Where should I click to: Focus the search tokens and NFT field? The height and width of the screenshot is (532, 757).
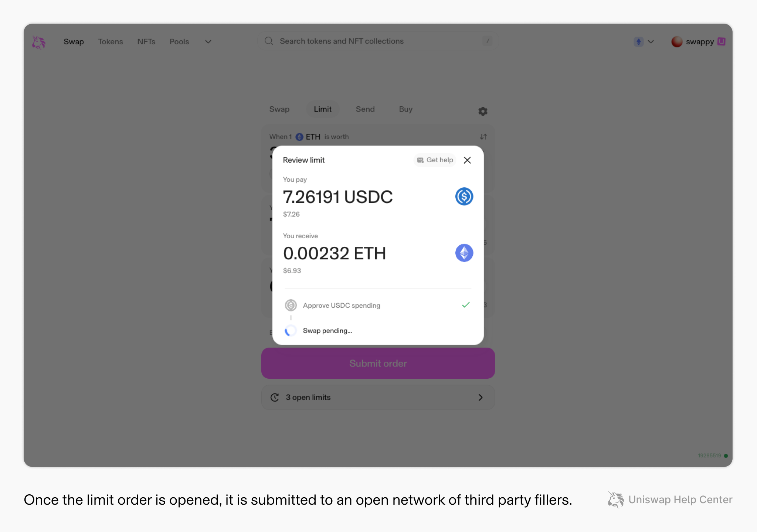coord(378,41)
